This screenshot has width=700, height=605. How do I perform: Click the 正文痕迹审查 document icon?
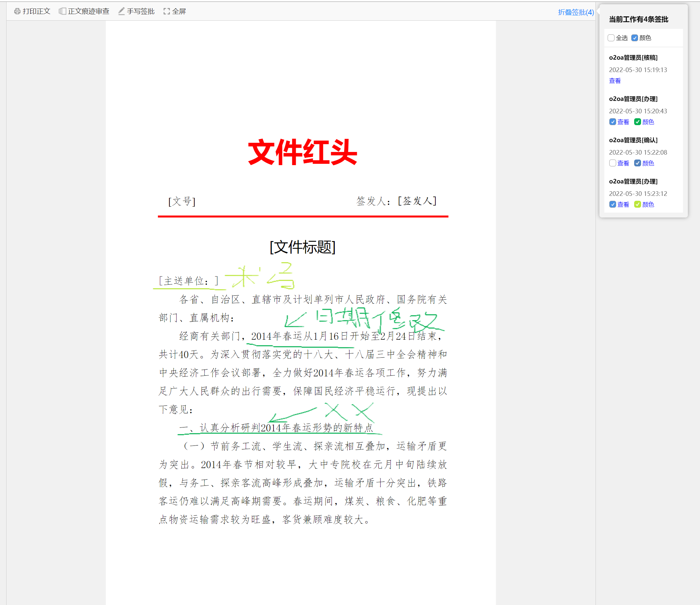62,11
